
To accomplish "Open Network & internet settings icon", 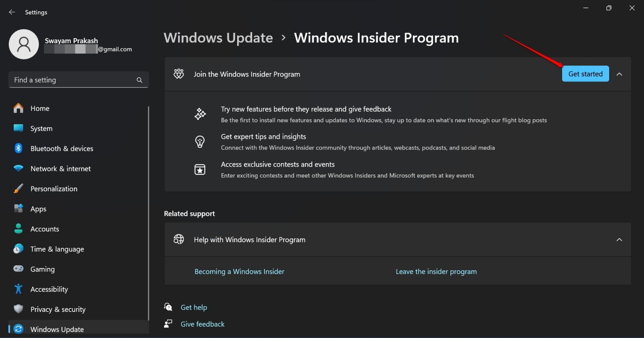I will (x=18, y=168).
